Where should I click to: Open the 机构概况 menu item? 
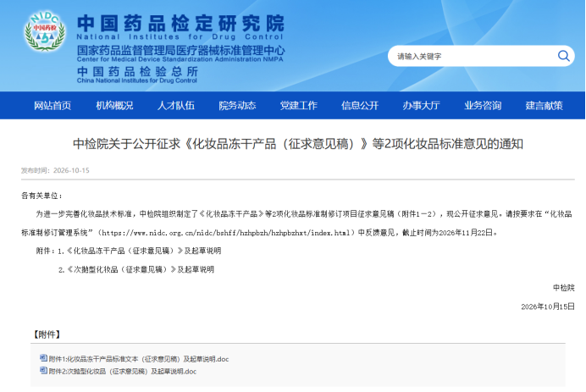pyautogui.click(x=114, y=105)
